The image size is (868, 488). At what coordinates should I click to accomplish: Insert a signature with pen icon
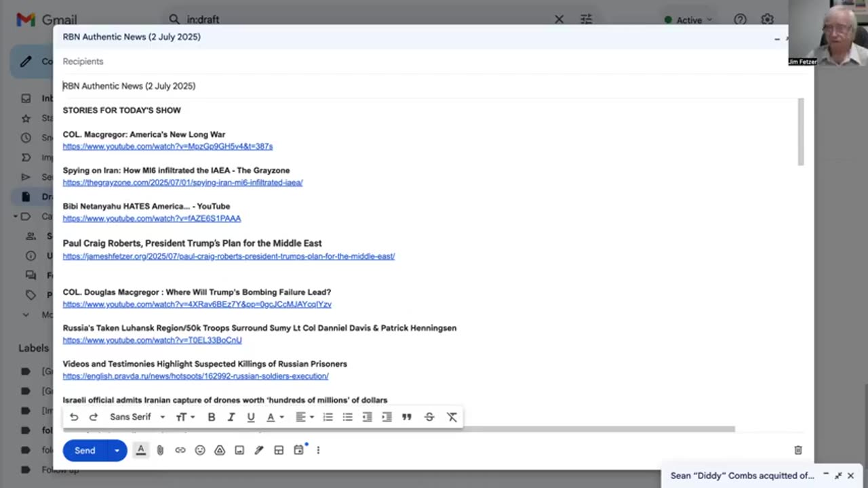coord(259,450)
